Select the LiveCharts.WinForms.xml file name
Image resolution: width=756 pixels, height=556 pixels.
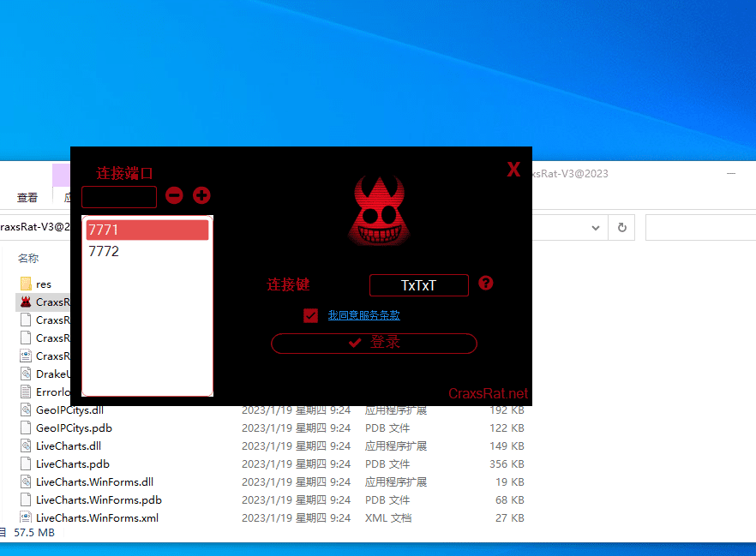coord(97,518)
